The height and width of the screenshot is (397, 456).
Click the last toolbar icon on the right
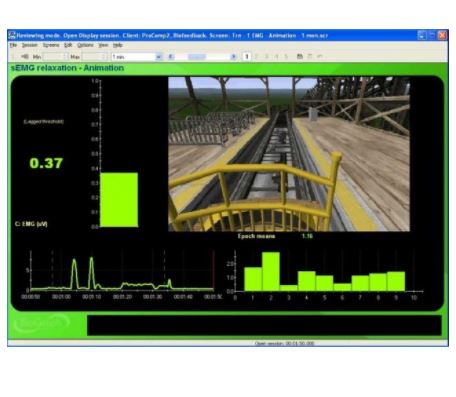pyautogui.click(x=319, y=57)
